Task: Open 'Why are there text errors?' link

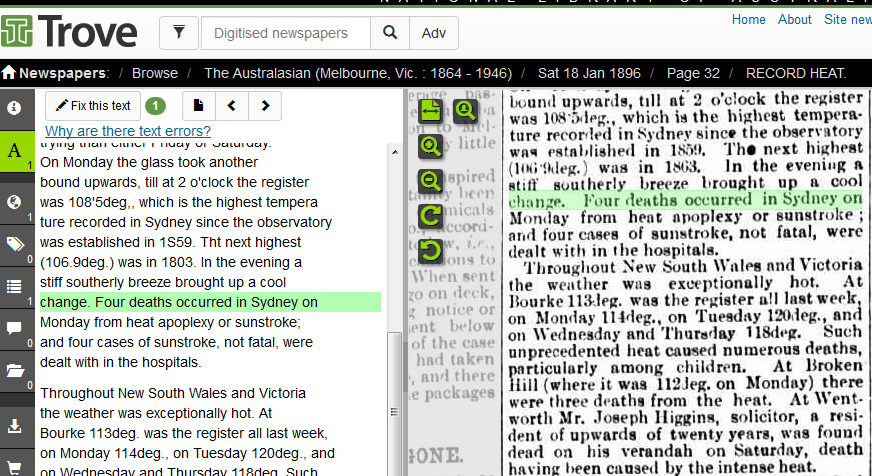Action: 128,131
